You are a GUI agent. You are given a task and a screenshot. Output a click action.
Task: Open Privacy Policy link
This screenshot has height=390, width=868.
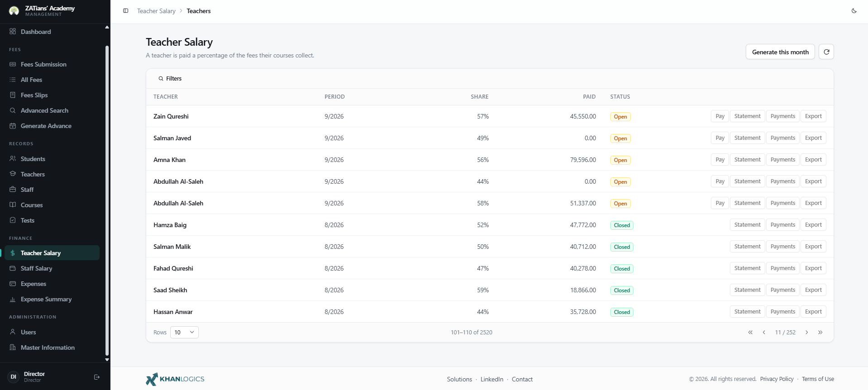click(777, 379)
